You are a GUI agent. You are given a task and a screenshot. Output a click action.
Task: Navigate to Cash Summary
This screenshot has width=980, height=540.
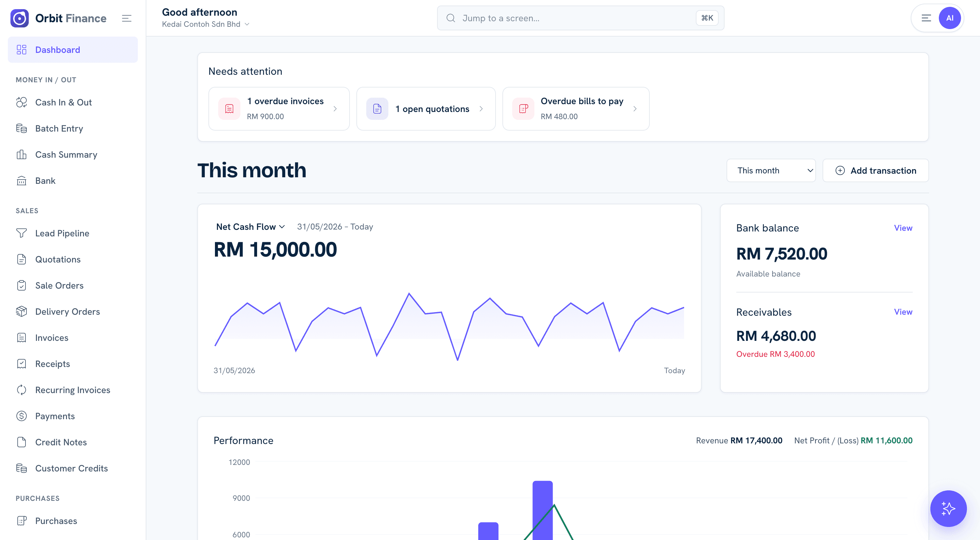pyautogui.click(x=73, y=155)
